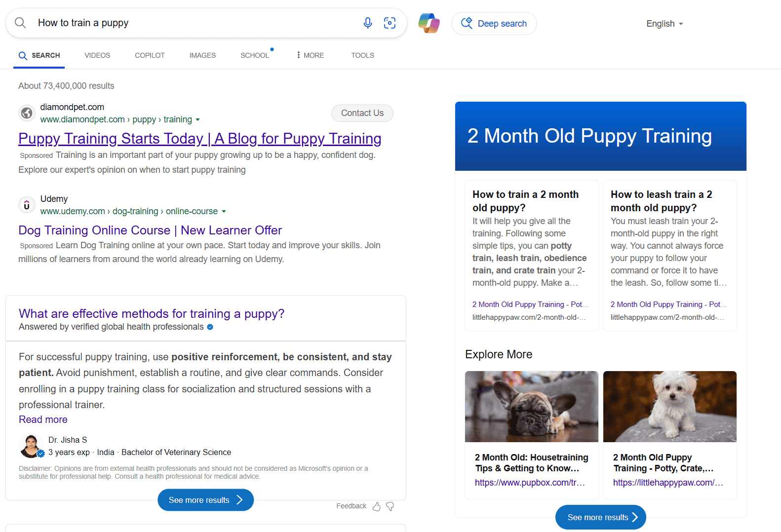Open the SCHOOL tab
Image resolution: width=781 pixels, height=532 pixels.
pos(255,55)
